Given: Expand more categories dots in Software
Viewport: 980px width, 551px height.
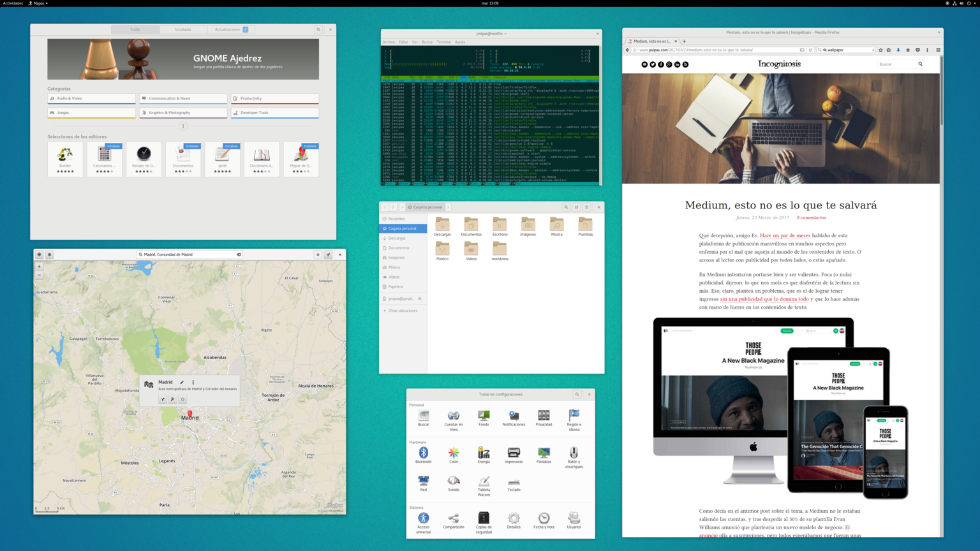Looking at the screenshot, I should [183, 126].
